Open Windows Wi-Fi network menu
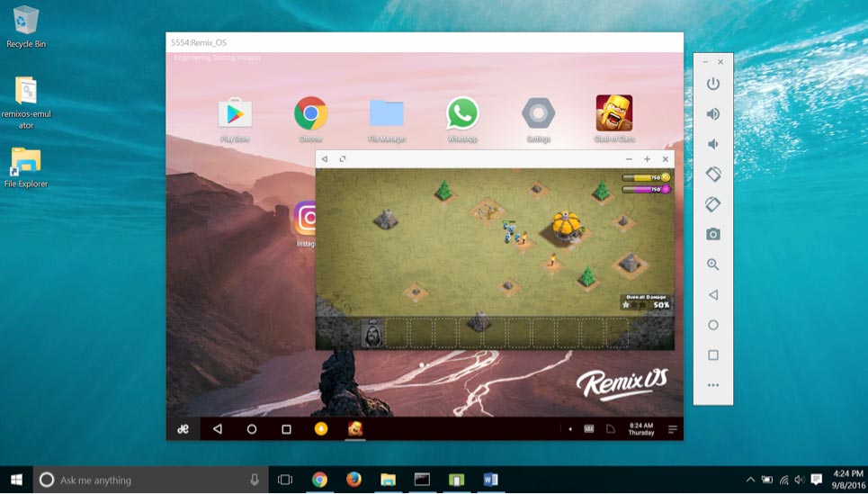The height and width of the screenshot is (494, 868). point(783,480)
